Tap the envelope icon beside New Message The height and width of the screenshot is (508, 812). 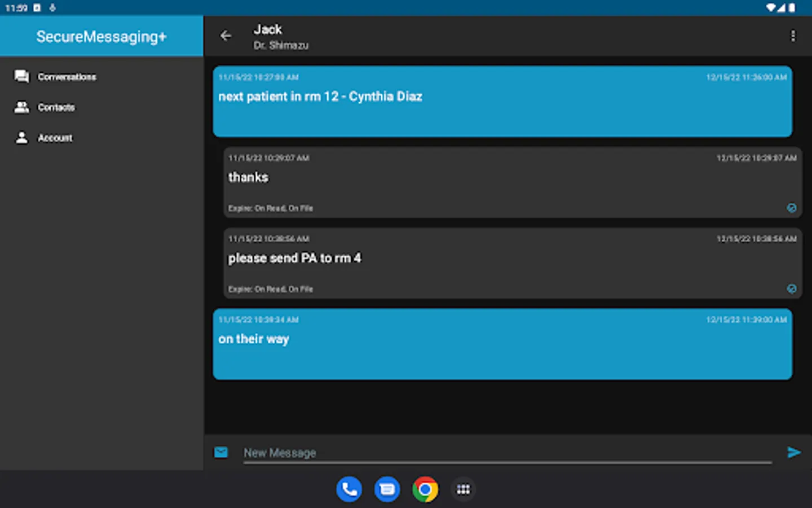(x=221, y=452)
